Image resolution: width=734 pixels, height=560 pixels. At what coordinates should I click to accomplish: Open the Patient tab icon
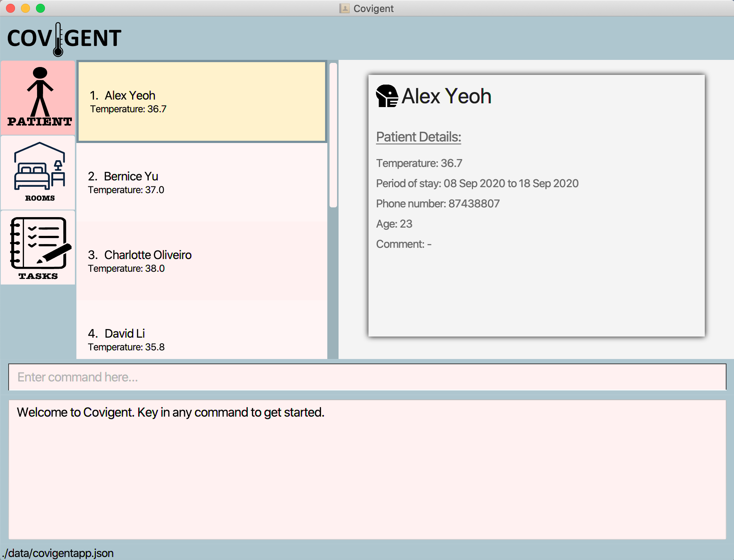(38, 97)
